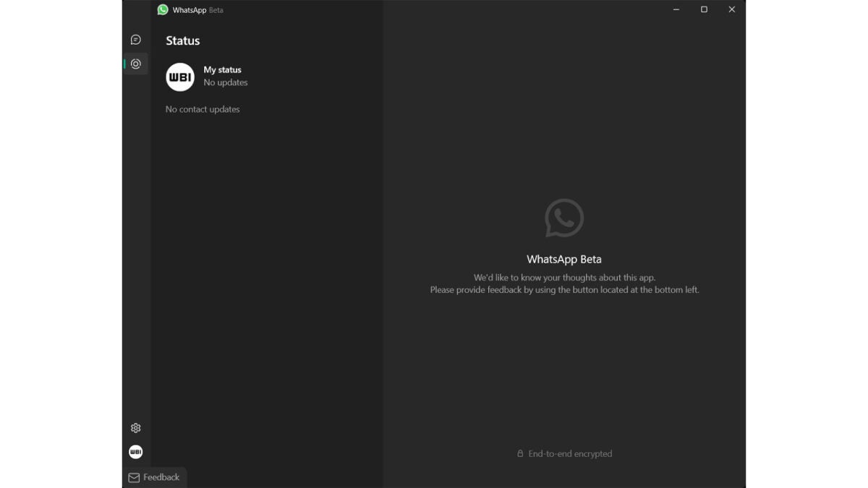This screenshot has height=488, width=868.
Task: Click the WhatsApp Beta title in center
Action: (x=564, y=259)
